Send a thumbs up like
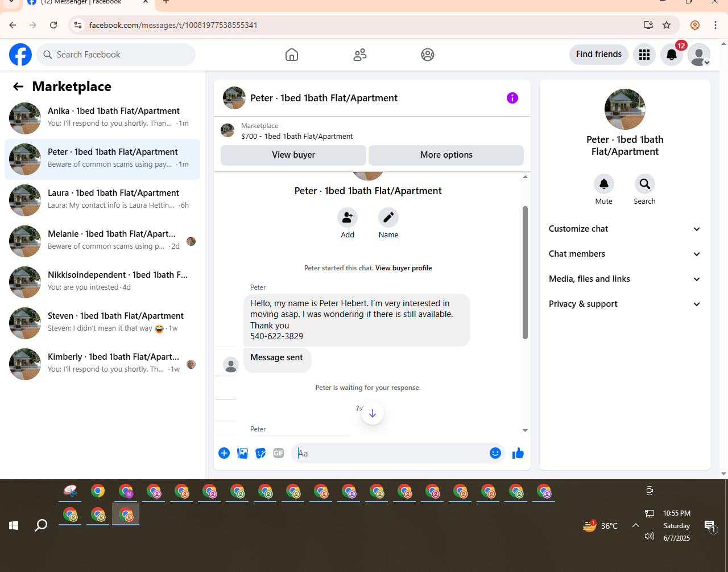 (518, 453)
